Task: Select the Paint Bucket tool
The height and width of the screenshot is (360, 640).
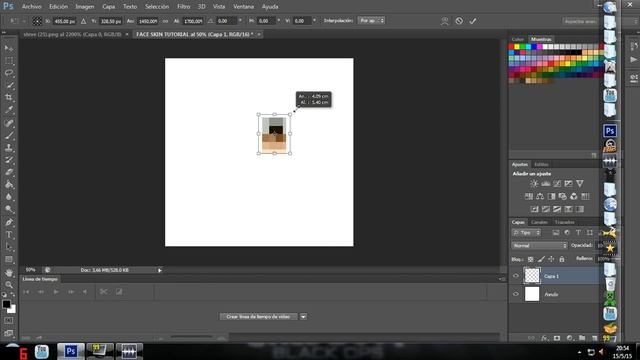Action: (9, 184)
